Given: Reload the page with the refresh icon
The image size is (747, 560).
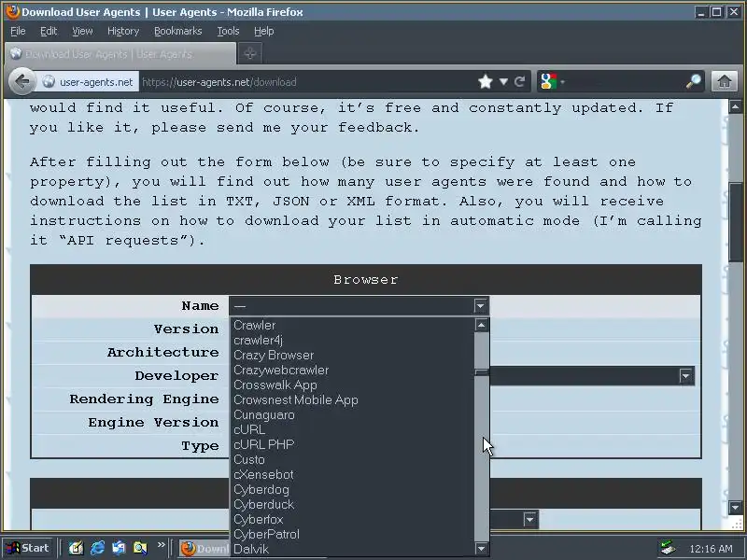Looking at the screenshot, I should pos(520,82).
